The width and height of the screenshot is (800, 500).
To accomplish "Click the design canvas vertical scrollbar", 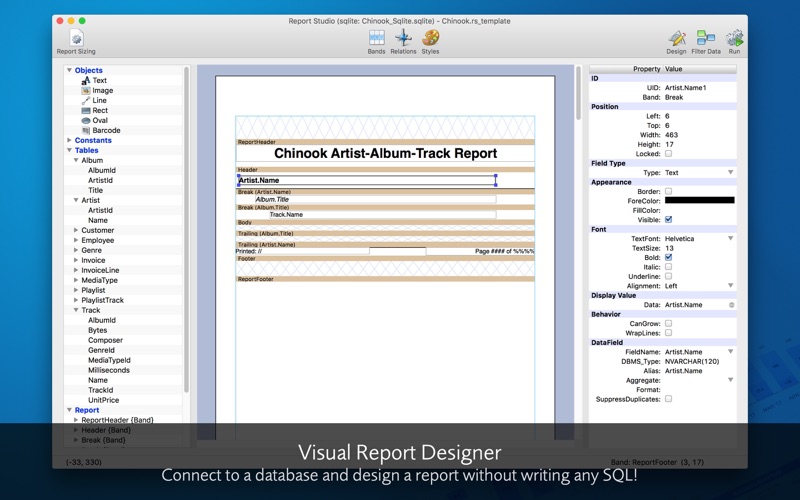I will coord(578,93).
